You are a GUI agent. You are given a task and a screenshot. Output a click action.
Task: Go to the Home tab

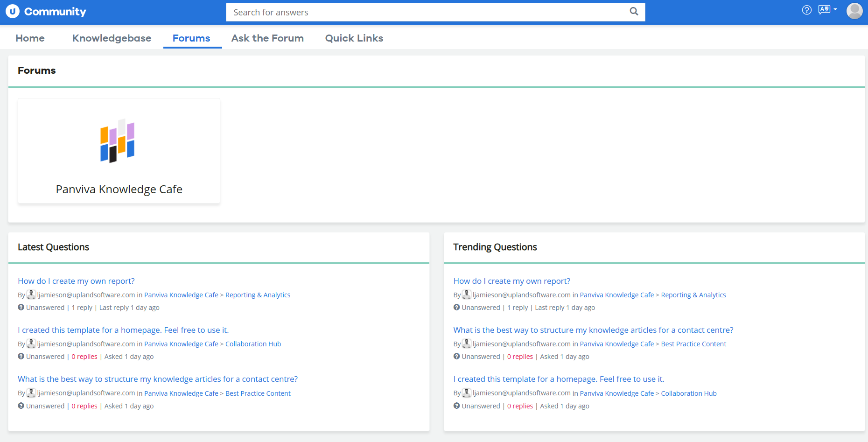[x=30, y=38]
